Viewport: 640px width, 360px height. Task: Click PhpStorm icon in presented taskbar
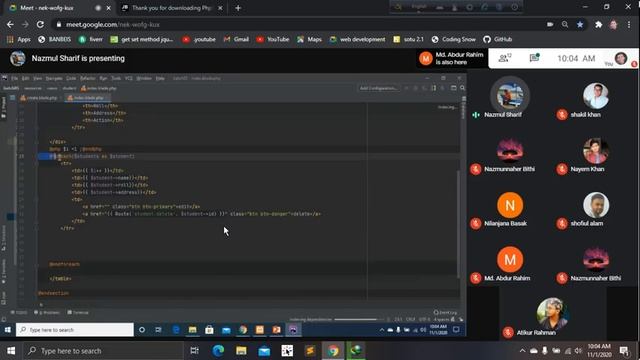[x=293, y=330]
